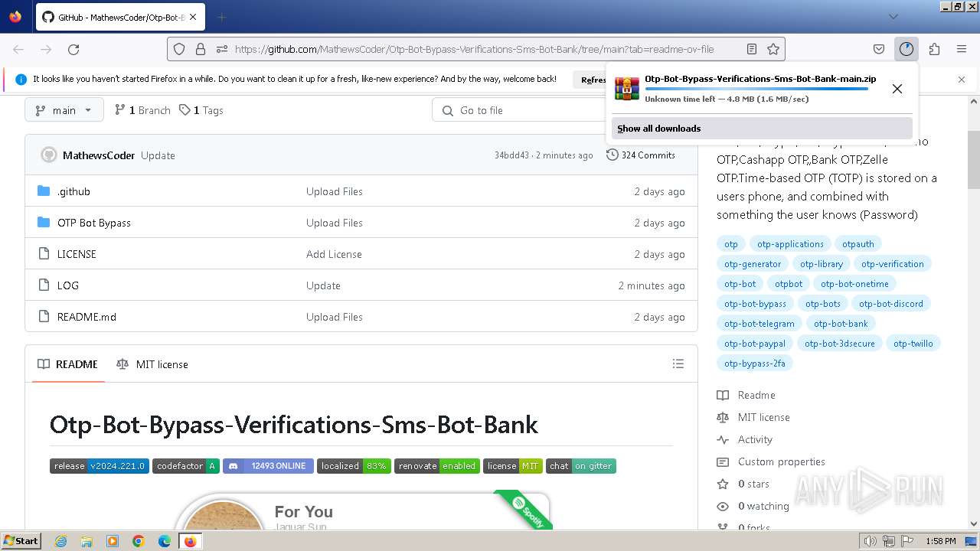This screenshot has width=980, height=551.
Task: Open the Readme sidebar link
Action: [x=756, y=395]
